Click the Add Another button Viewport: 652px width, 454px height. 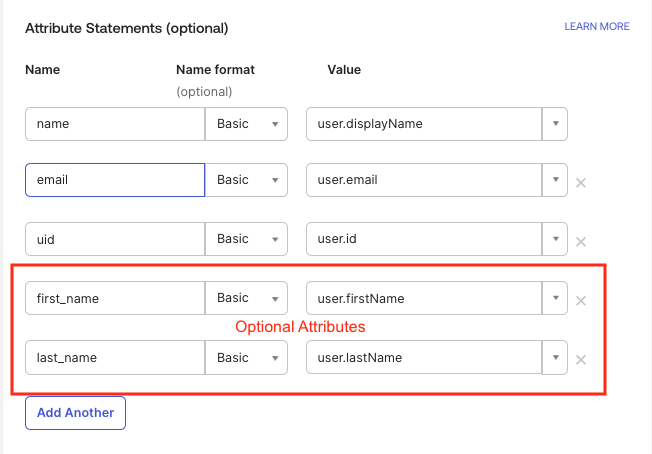75,412
